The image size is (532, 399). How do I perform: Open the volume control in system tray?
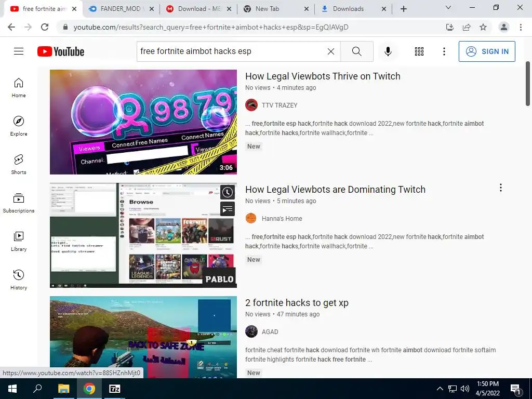(x=465, y=389)
